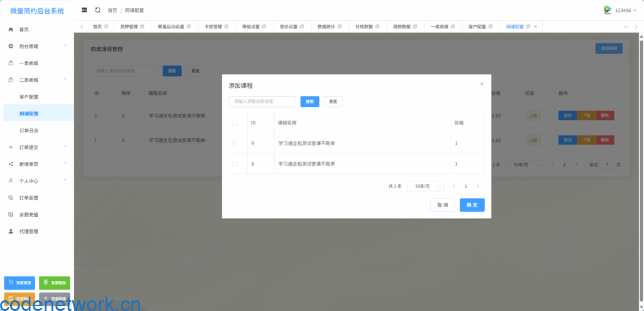Tick the checkbox for course ID 9
This screenshot has height=311, width=644.
[x=235, y=144]
